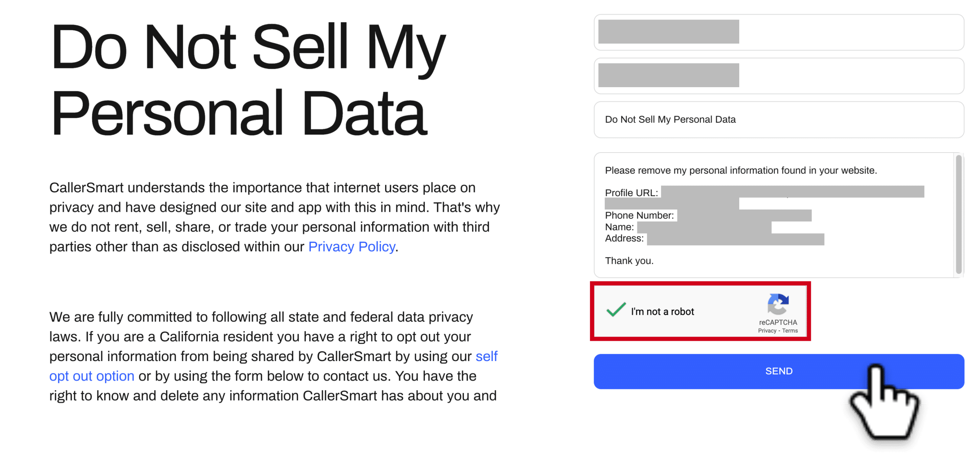Click the "Profile URL:" line in message
The height and width of the screenshot is (457, 980).
coord(631,193)
